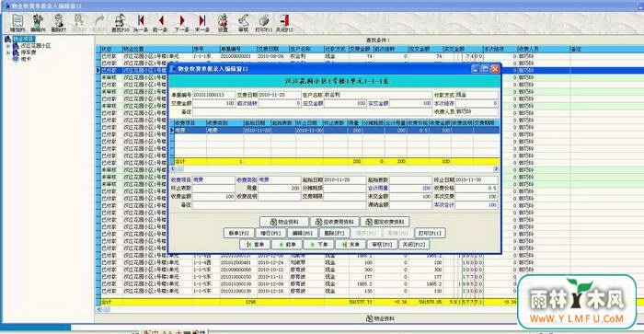This screenshot has width=644, height=334.
Task: Open 物业资料 button in the dialog
Action: [284, 222]
